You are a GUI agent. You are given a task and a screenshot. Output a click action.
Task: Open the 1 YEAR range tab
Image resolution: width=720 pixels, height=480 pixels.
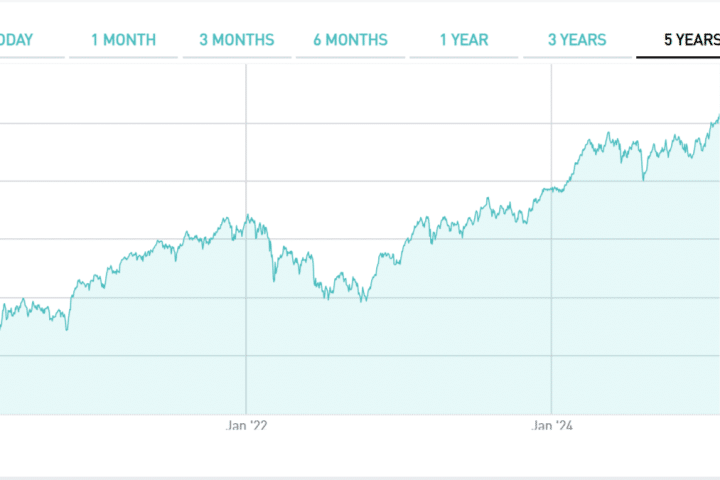(x=464, y=40)
